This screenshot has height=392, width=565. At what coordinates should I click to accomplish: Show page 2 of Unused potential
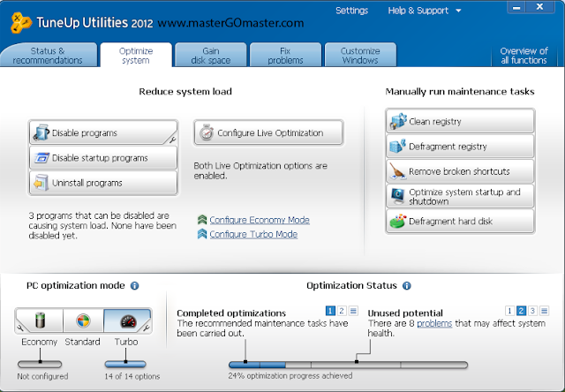[521, 311]
